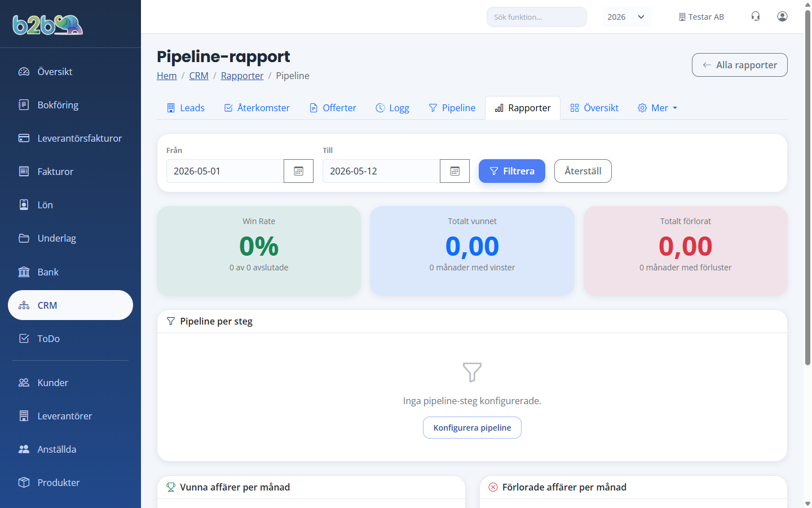Open the Lön section
Screen dimensions: 812x508
tap(70, 205)
